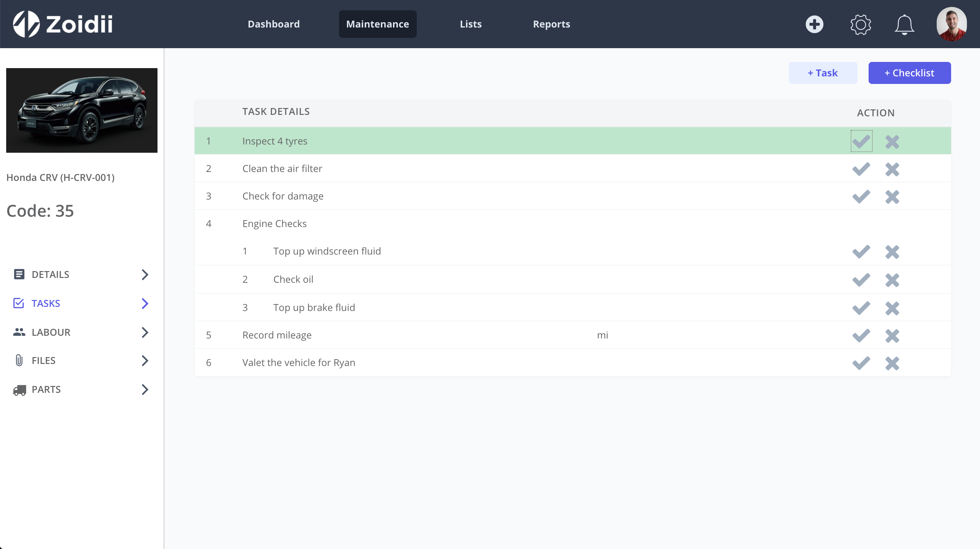Viewport: 980px width, 549px height.
Task: Open the Reports menu
Action: click(x=551, y=24)
